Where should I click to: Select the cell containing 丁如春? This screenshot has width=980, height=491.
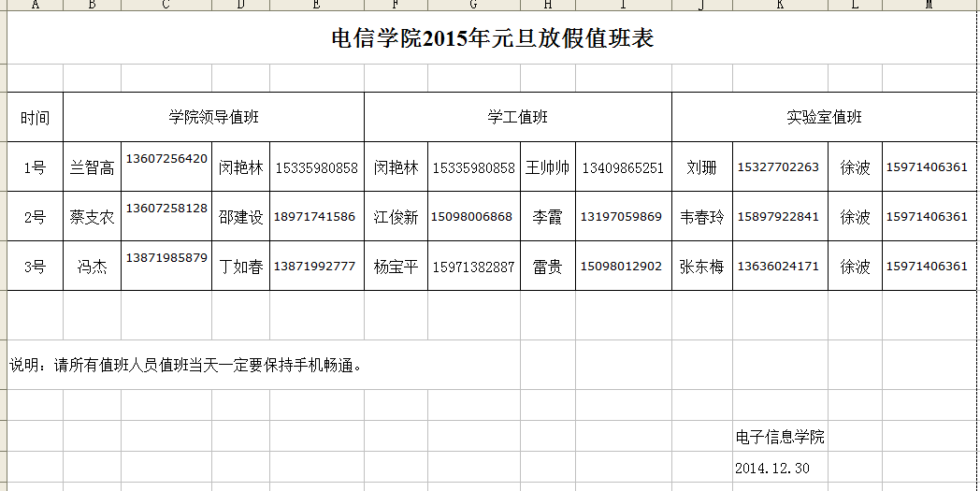(x=240, y=267)
